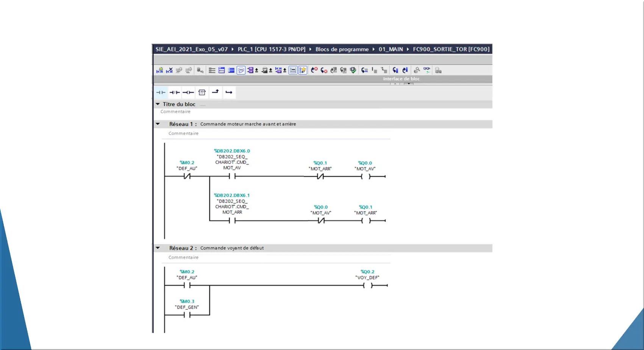
Task: Go to previous syntax error icon
Action: click(x=314, y=70)
